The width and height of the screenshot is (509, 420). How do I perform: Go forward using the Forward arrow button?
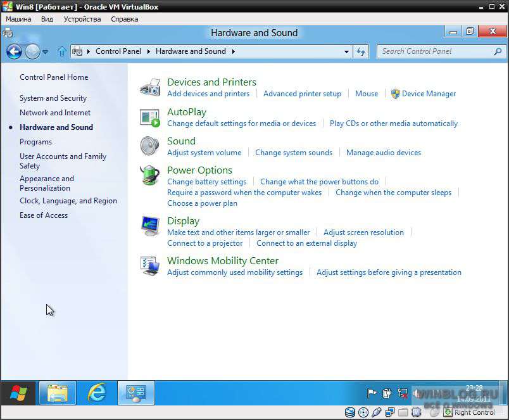tap(32, 51)
